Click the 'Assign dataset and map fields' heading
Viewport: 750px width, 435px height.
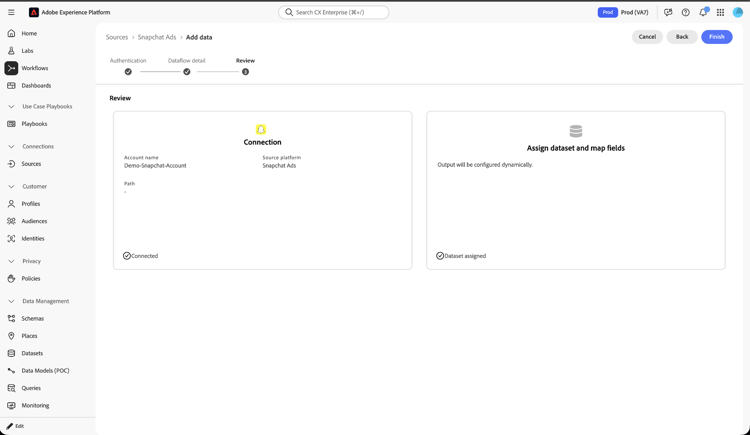coord(576,148)
